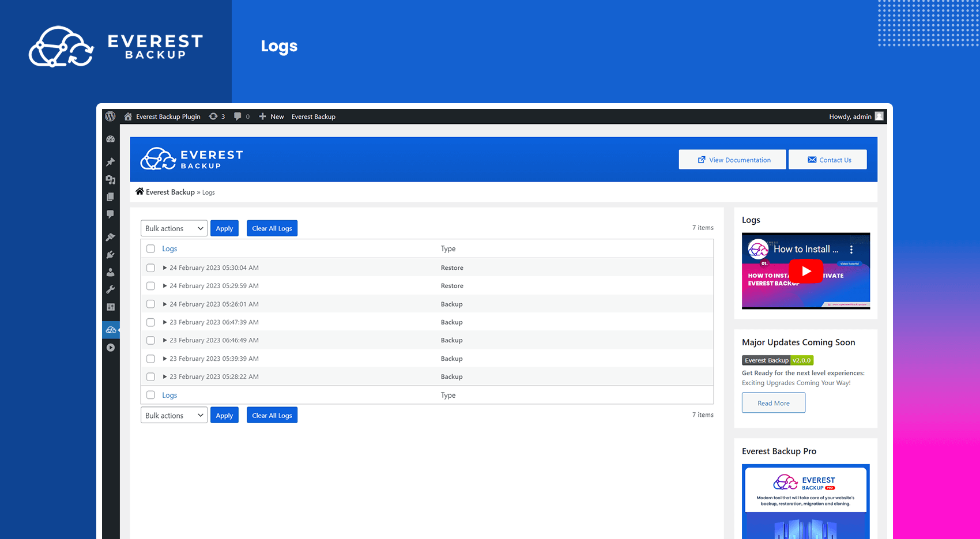Open the WordPress logo menu

110,116
